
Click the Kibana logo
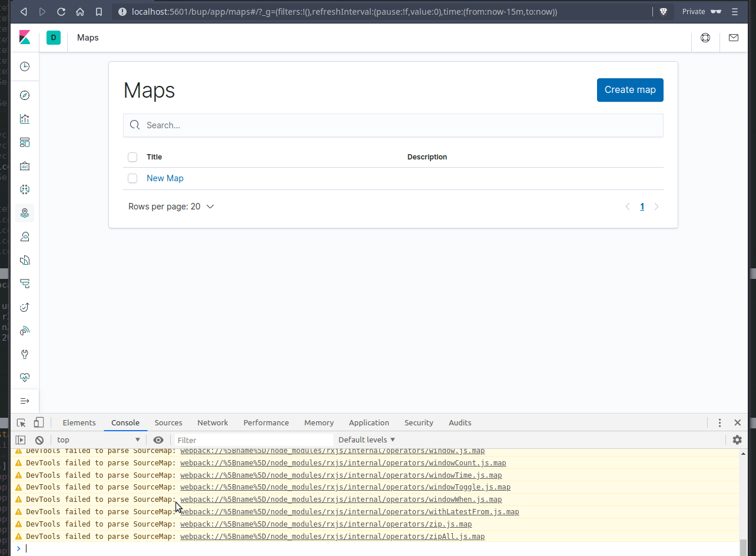(25, 38)
